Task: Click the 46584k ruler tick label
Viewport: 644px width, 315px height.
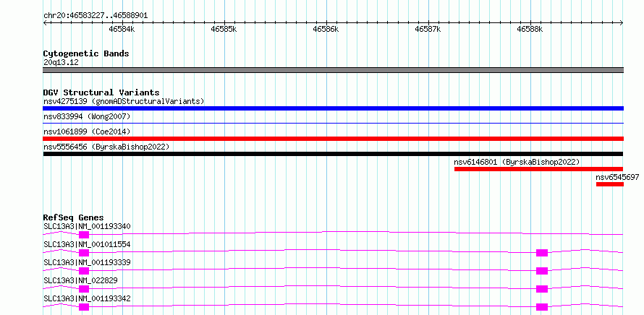Action: [122, 29]
